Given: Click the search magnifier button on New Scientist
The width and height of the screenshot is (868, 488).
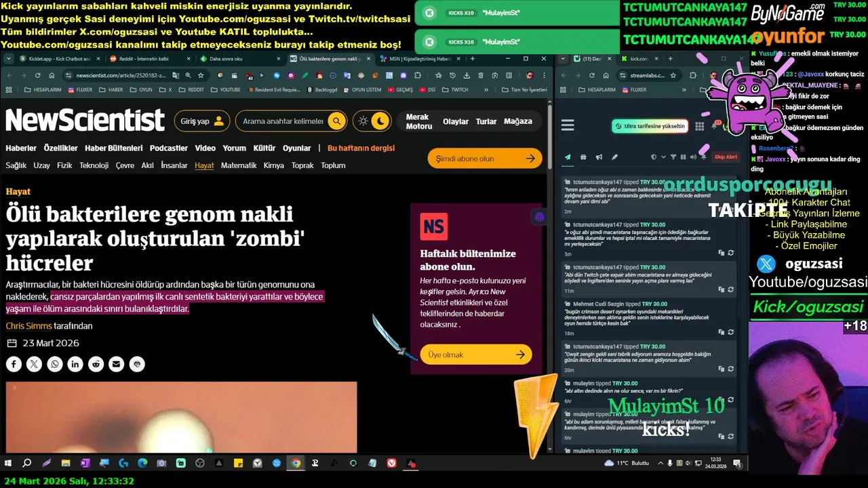Looking at the screenshot, I should click(x=336, y=121).
